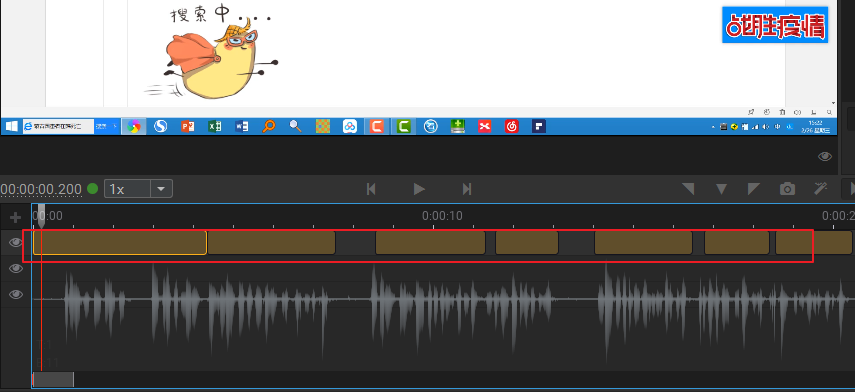Click the triangle icon left of the camera

pos(754,189)
